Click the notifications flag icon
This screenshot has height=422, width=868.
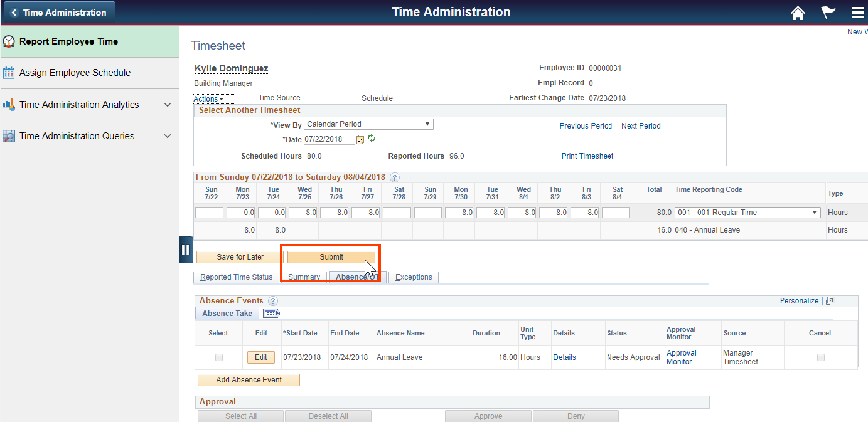[x=828, y=12]
